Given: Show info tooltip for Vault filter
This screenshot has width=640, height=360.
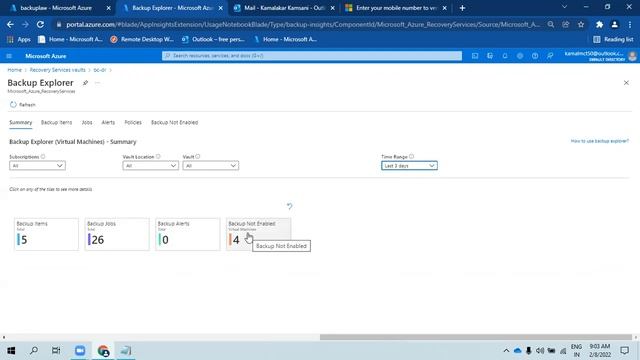Looking at the screenshot, I should tap(198, 157).
